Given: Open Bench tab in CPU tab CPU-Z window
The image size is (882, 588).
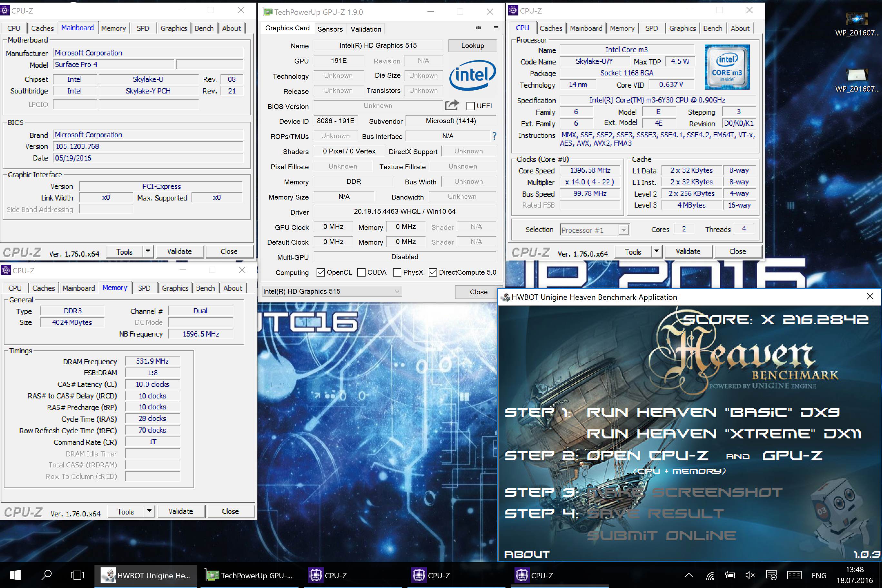Looking at the screenshot, I should tap(712, 28).
